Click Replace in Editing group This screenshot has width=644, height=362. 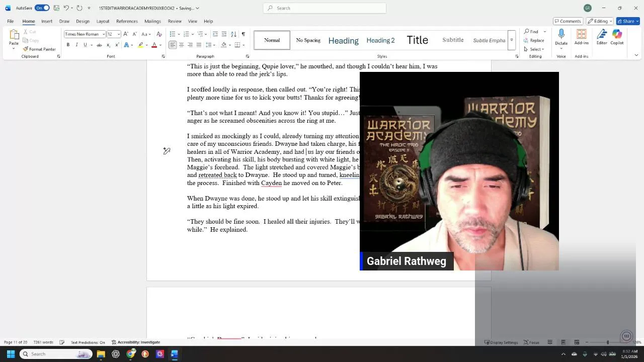pyautogui.click(x=534, y=41)
